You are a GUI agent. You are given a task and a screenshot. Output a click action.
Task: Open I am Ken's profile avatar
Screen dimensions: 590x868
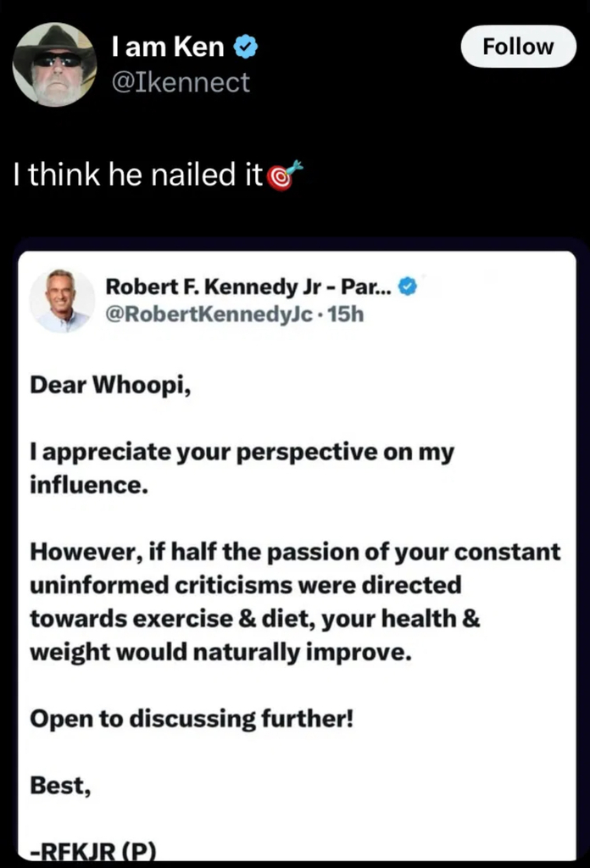pos(54,64)
